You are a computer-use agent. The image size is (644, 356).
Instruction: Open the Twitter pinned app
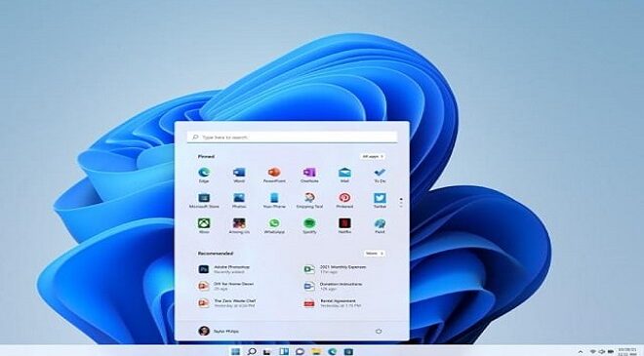pyautogui.click(x=380, y=200)
